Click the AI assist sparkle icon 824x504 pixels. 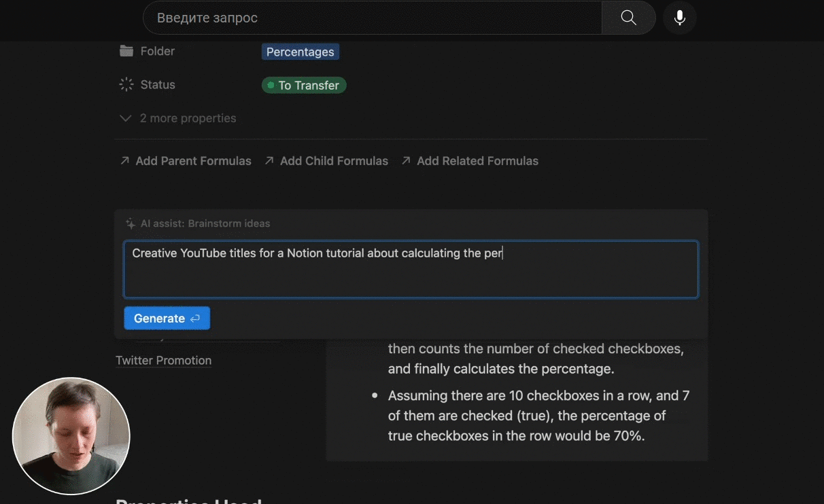(131, 223)
